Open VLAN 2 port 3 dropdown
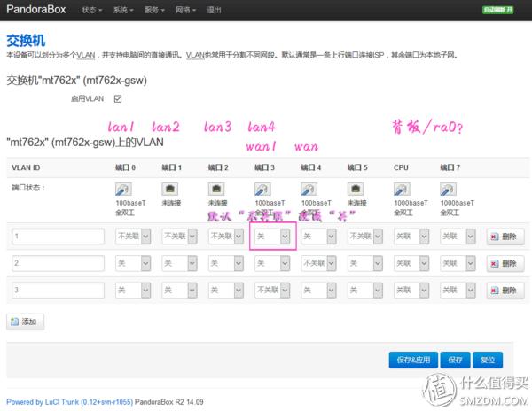The image size is (532, 411). 272,263
